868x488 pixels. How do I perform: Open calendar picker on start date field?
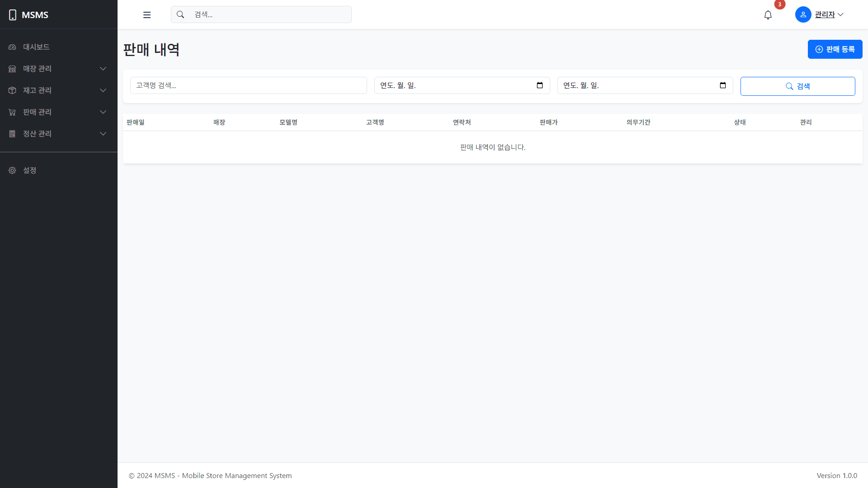(540, 85)
